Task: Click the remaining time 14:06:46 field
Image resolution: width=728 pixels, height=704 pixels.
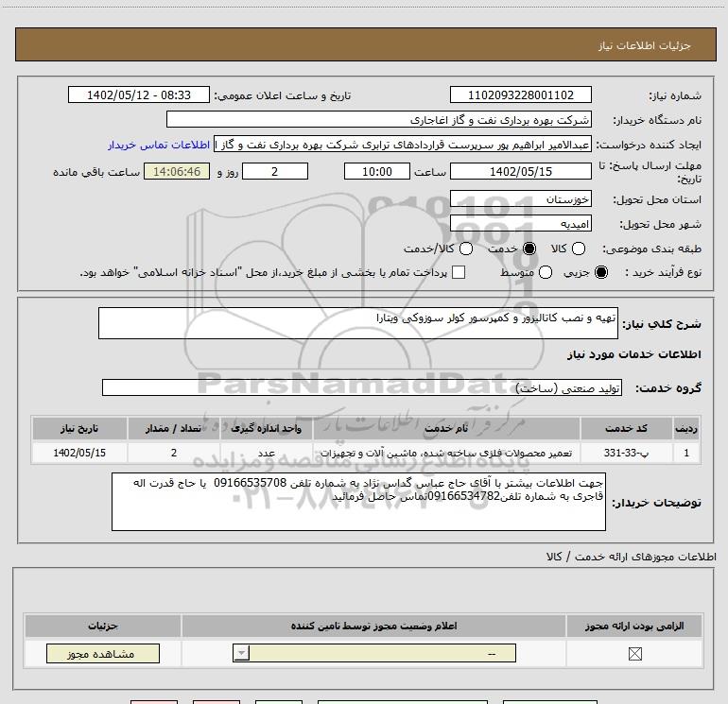Action: click(x=177, y=172)
